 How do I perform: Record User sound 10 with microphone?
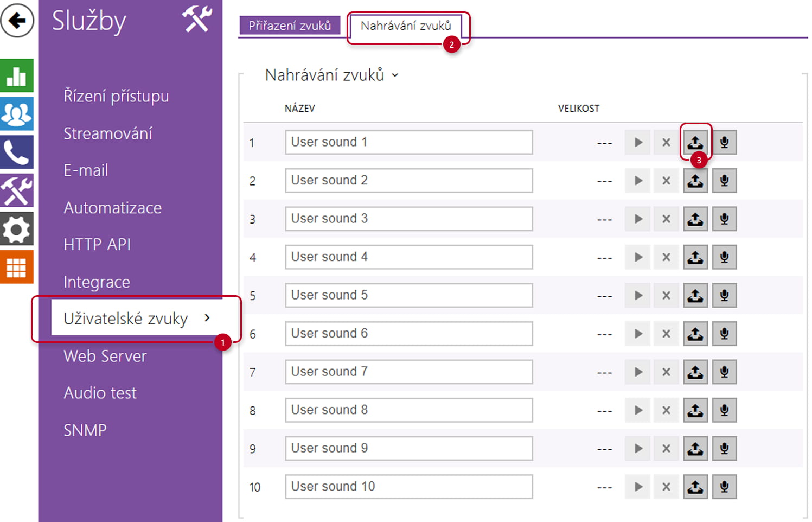point(724,487)
